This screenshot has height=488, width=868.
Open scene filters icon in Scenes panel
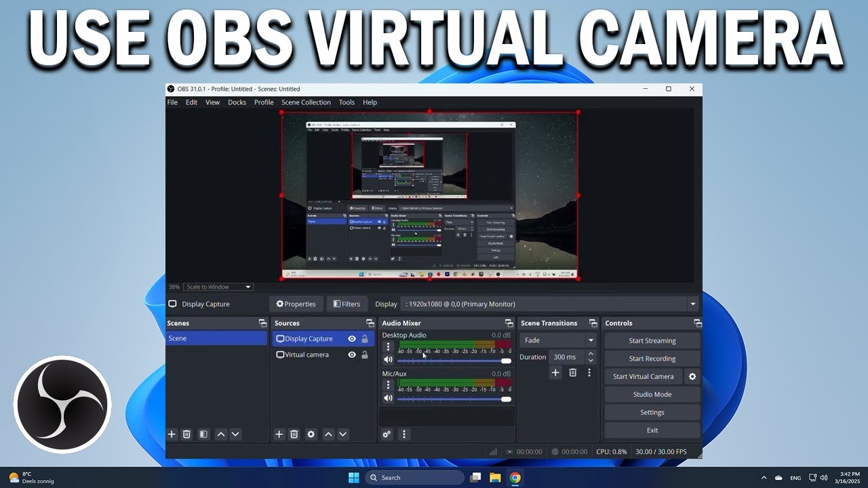203,434
